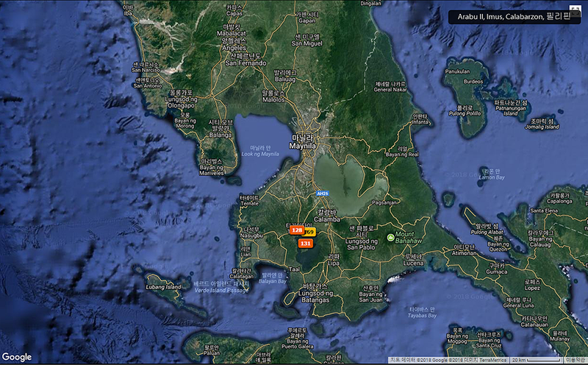The image size is (588, 365).
Task: Click the Arabu II, Imus, Calabarzon location label
Action: click(514, 16)
